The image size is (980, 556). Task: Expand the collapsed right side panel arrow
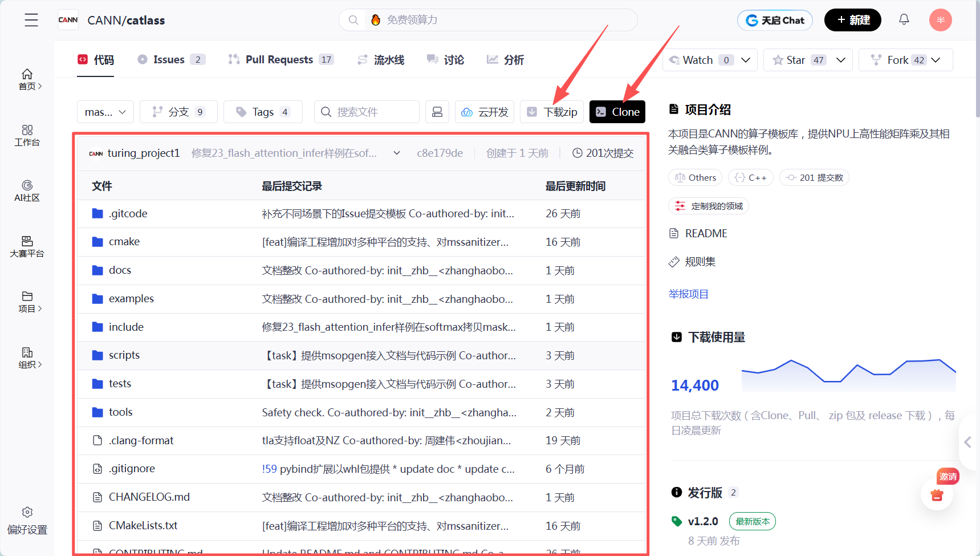point(968,442)
